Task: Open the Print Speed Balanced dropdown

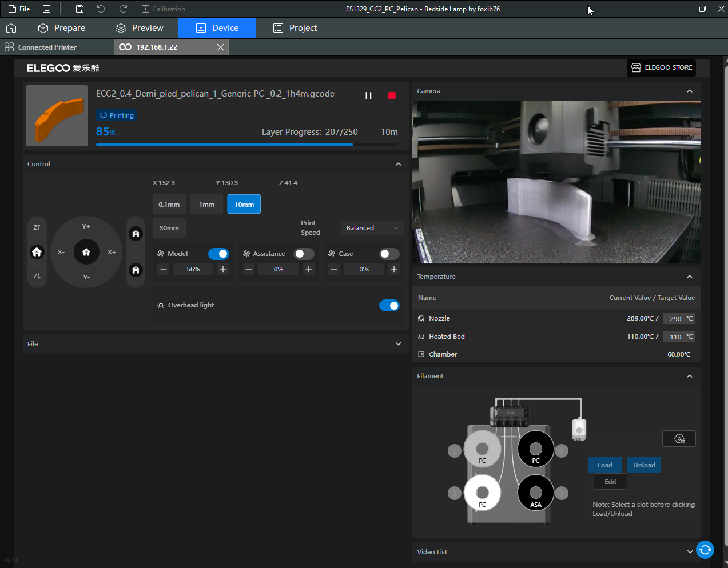Action: point(372,228)
